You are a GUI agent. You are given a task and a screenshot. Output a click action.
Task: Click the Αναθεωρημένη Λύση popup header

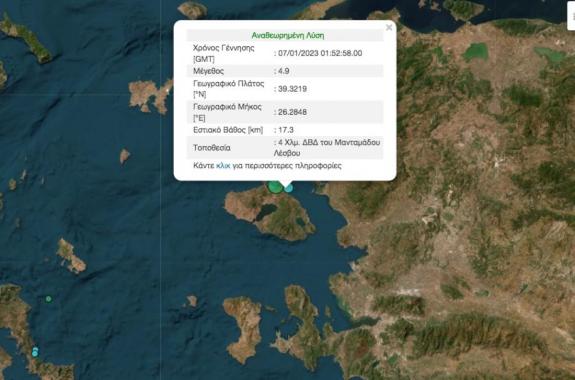[288, 35]
